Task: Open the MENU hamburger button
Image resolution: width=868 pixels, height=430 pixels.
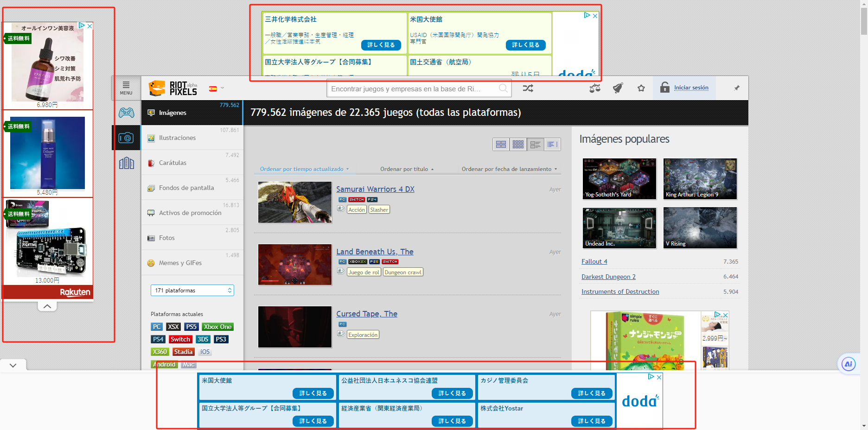Action: point(126,88)
